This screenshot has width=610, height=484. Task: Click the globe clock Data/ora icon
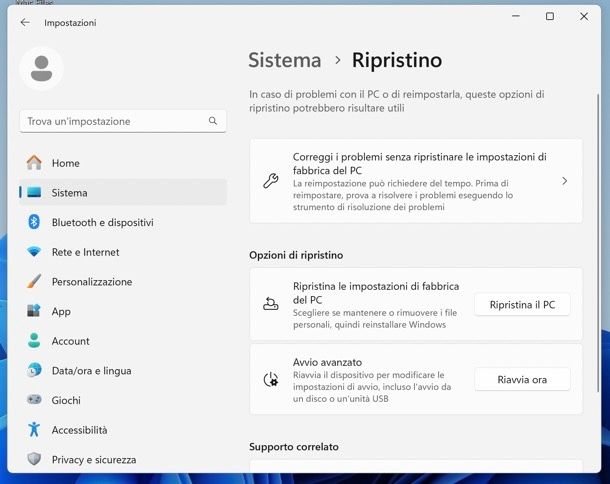pos(34,370)
